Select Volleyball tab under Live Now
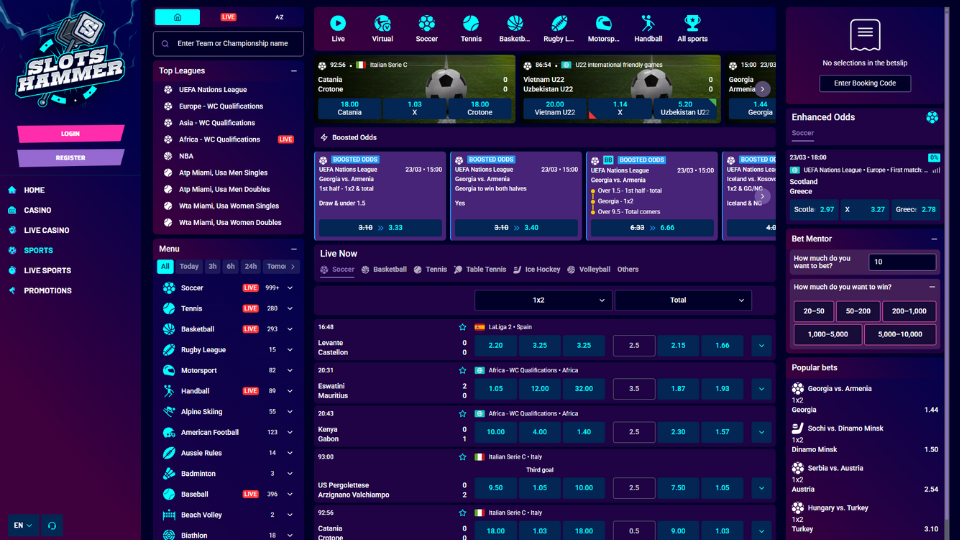 (588, 269)
